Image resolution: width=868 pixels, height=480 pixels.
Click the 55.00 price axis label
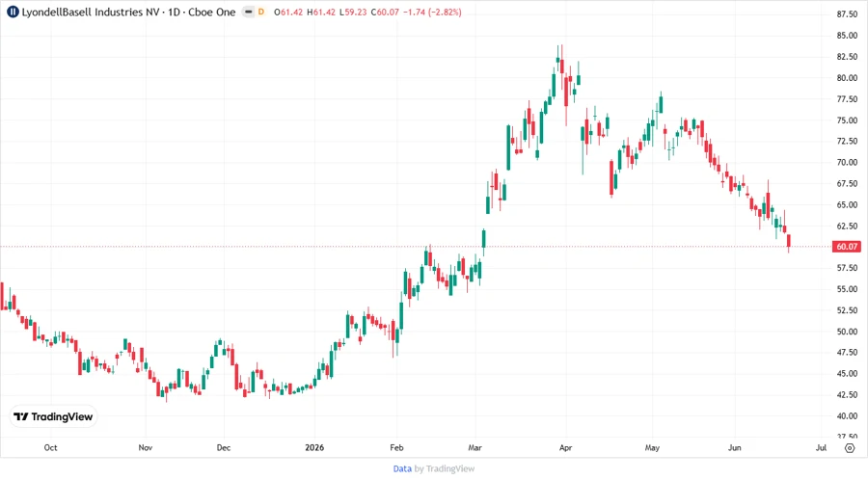pyautogui.click(x=847, y=289)
